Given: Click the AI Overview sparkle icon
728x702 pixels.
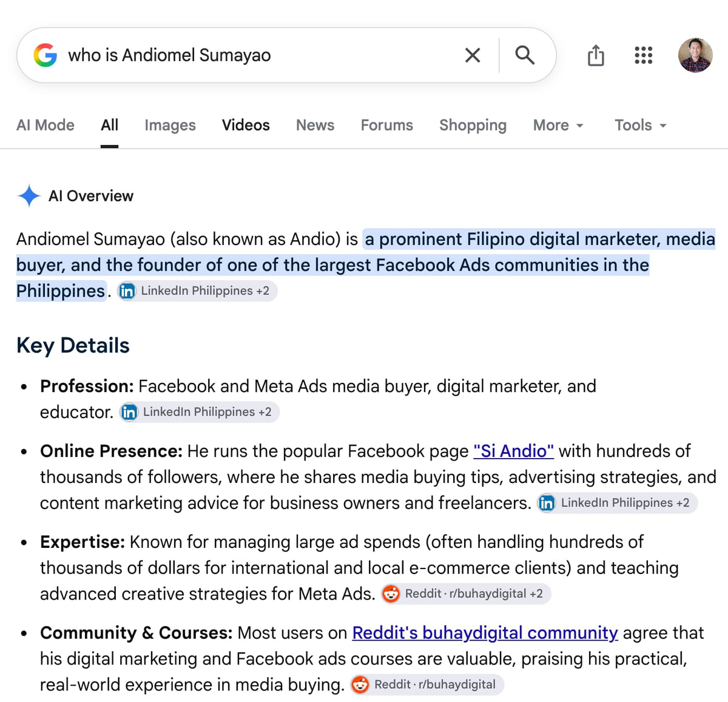Looking at the screenshot, I should [29, 196].
